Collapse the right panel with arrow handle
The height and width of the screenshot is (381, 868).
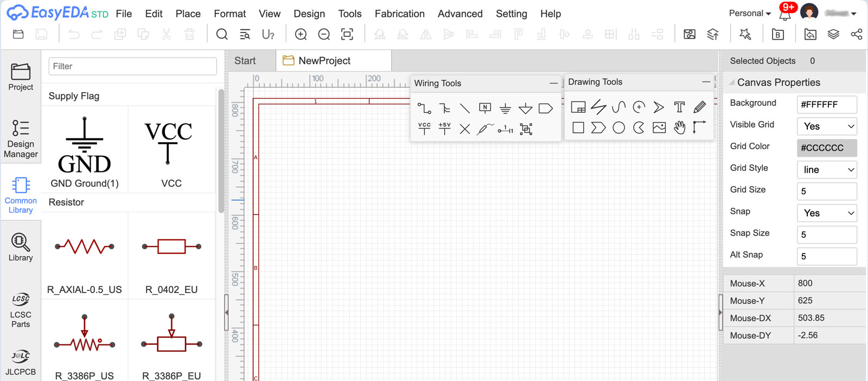(720, 313)
